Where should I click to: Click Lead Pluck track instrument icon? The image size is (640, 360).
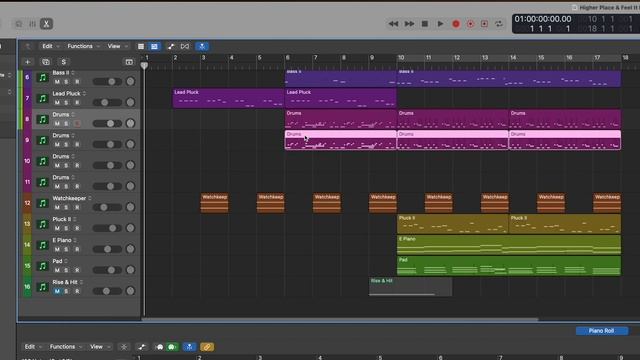pos(42,98)
